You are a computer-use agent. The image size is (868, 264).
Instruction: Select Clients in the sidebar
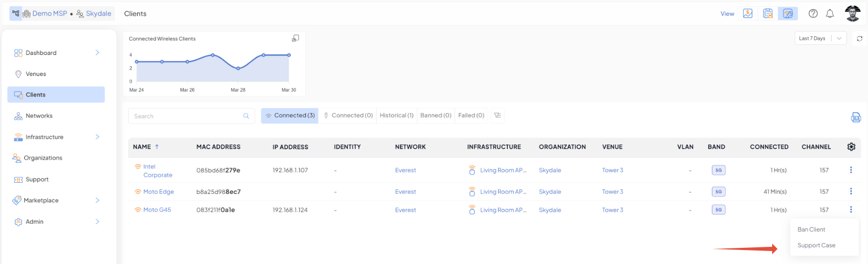coord(56,95)
